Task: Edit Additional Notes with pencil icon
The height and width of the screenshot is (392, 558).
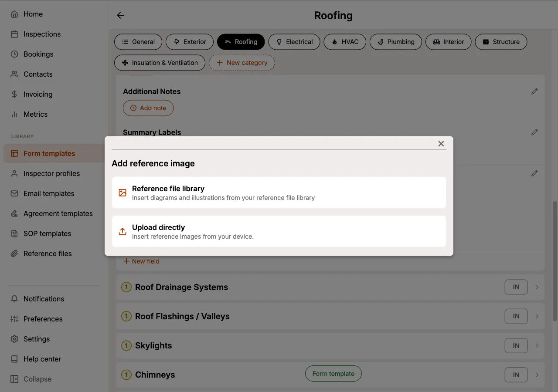Action: pyautogui.click(x=534, y=91)
